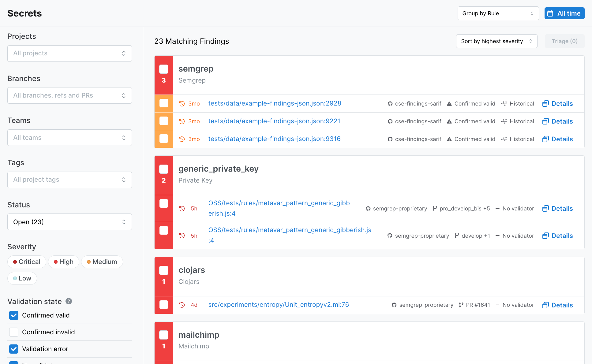Open file link tests/data/example-findings-json.json:2928
This screenshot has width=592, height=364.
coord(275,103)
